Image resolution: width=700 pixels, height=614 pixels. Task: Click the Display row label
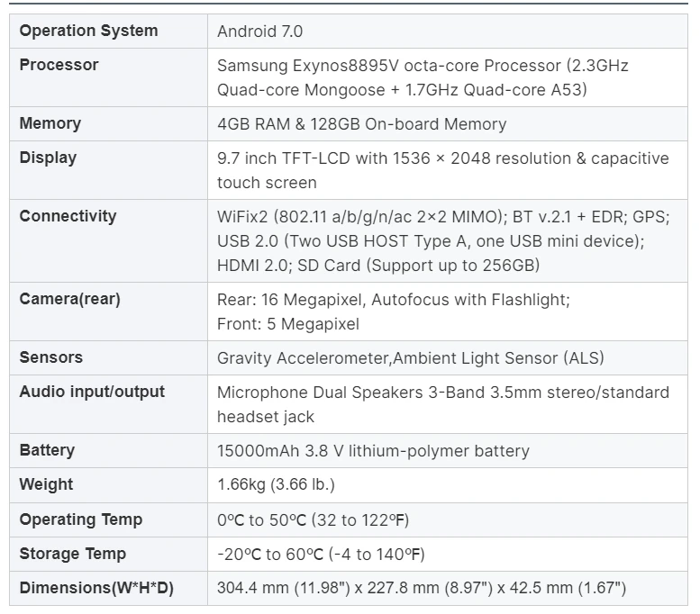click(49, 158)
